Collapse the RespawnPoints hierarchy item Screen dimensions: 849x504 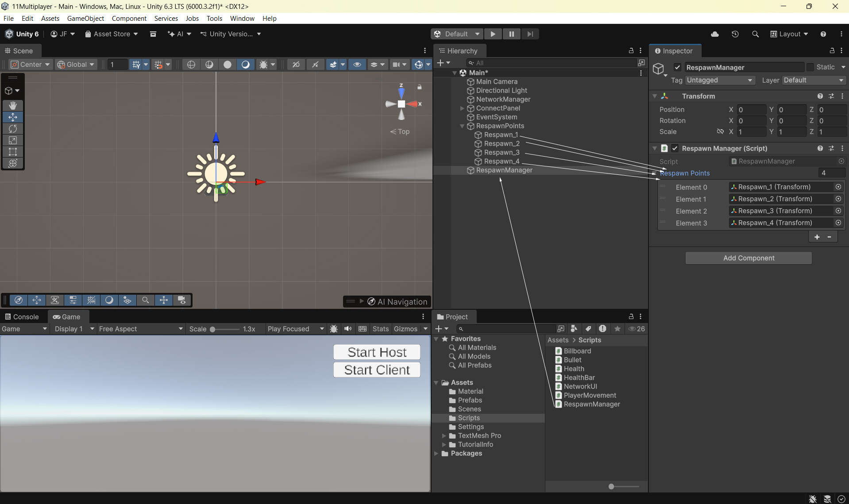pos(462,126)
